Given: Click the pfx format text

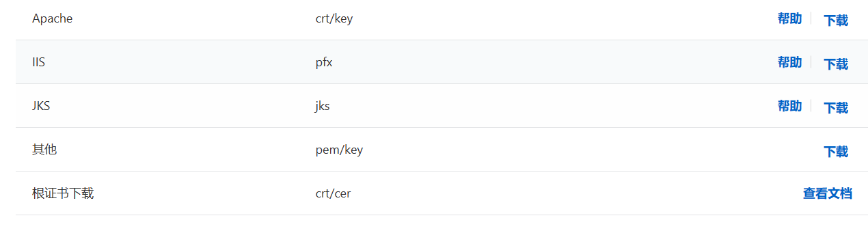Looking at the screenshot, I should [324, 62].
